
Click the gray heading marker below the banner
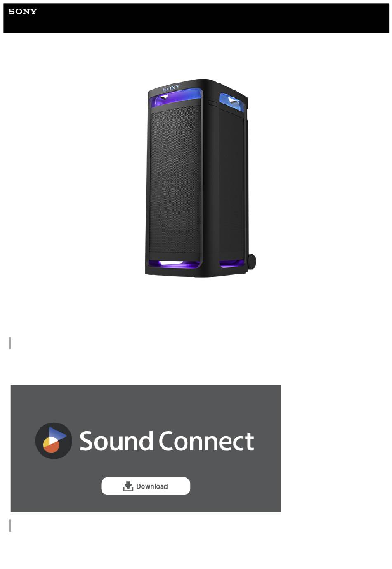pyautogui.click(x=10, y=526)
